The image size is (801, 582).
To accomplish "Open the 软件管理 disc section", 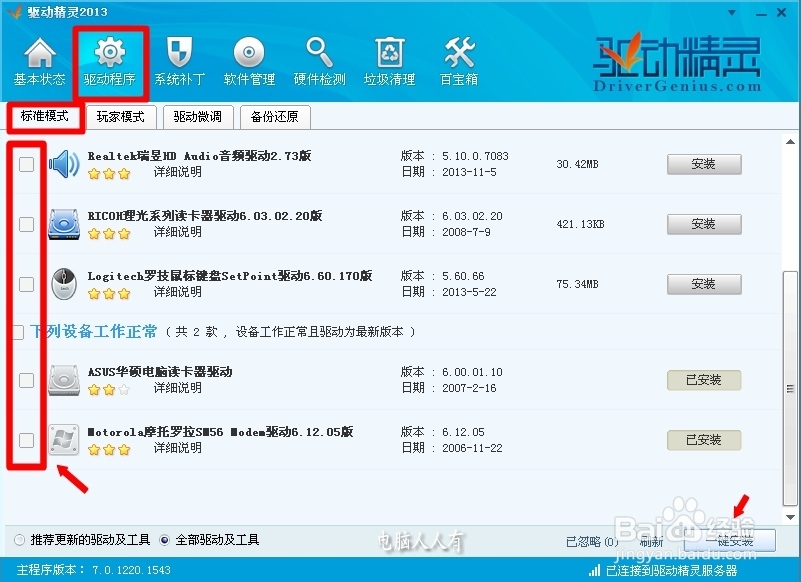I will click(249, 62).
